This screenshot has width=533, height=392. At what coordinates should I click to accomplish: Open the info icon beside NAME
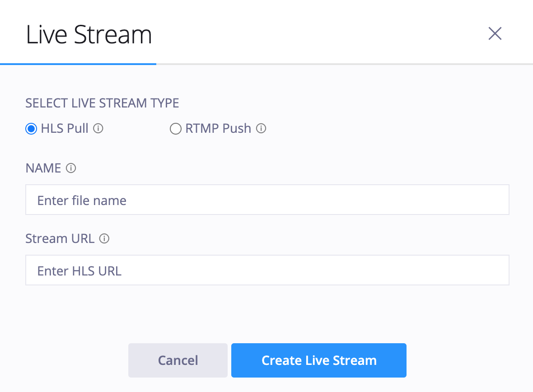71,168
